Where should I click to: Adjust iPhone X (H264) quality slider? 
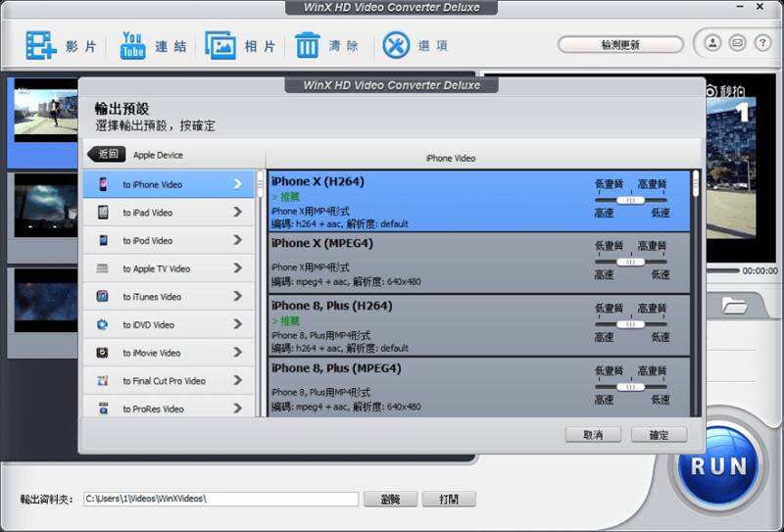pyautogui.click(x=630, y=200)
